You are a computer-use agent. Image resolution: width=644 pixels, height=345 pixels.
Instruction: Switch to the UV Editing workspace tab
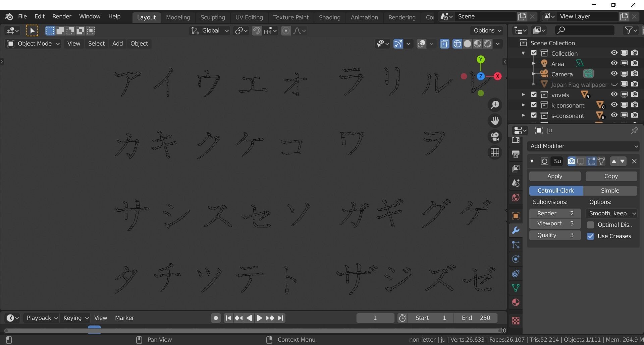click(249, 17)
